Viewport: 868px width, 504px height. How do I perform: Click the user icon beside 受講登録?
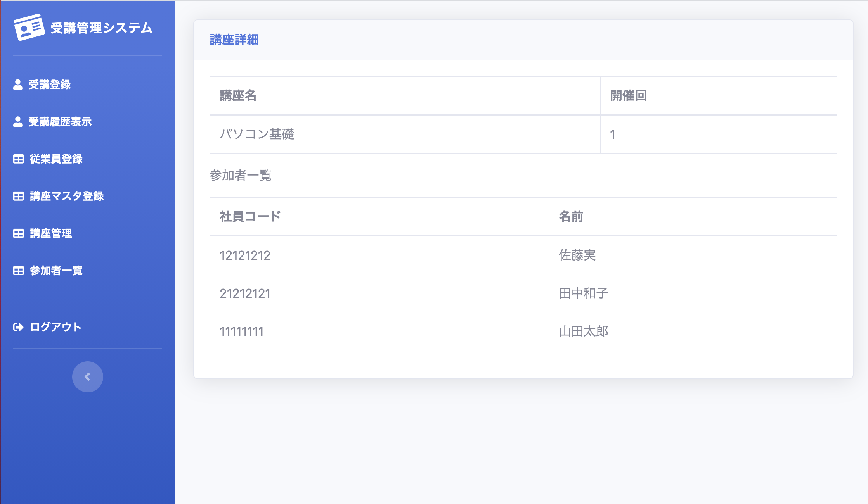coord(18,85)
